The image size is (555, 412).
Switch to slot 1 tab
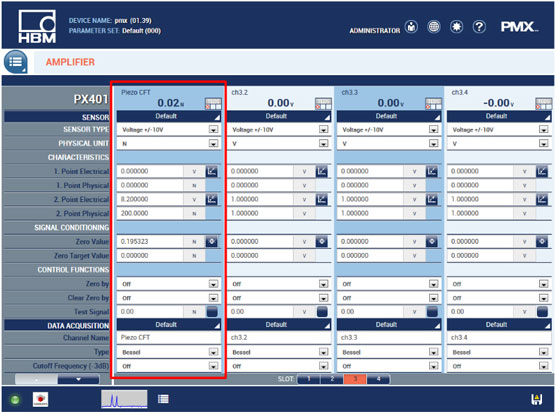[309, 379]
